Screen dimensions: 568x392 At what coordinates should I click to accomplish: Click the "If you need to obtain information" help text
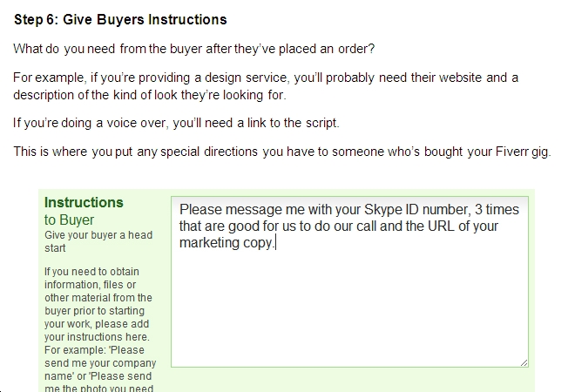(x=98, y=304)
